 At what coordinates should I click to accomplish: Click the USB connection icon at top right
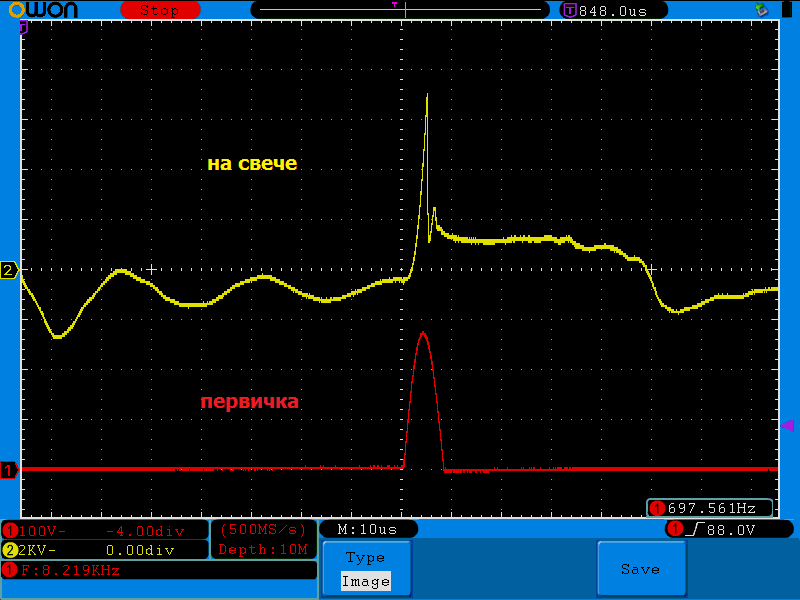[x=762, y=9]
